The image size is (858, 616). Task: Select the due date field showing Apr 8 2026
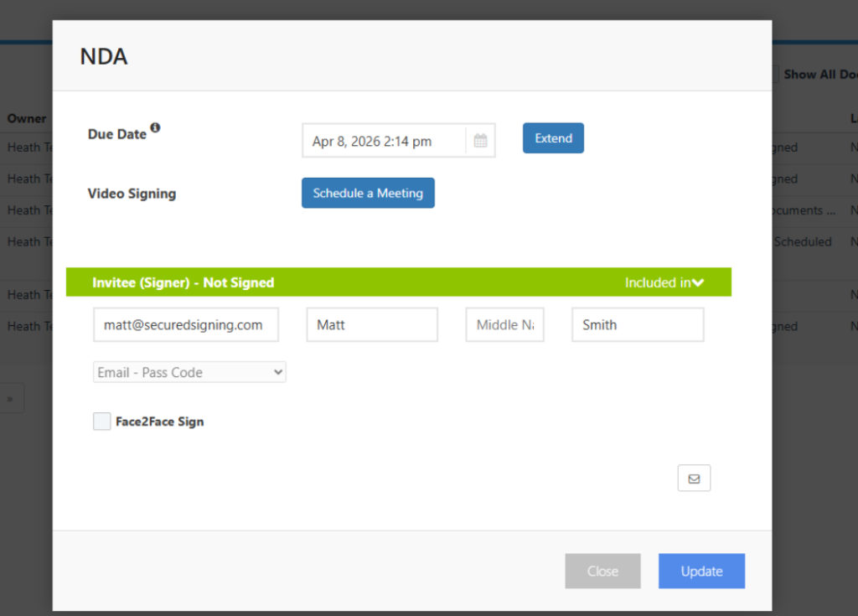pos(385,140)
